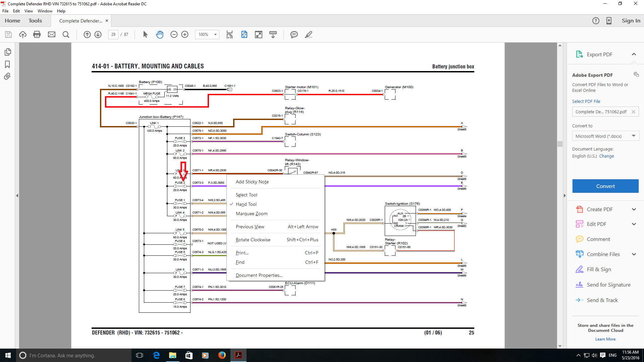
Task: Collapse the Export PDF section
Action: pos(634,54)
